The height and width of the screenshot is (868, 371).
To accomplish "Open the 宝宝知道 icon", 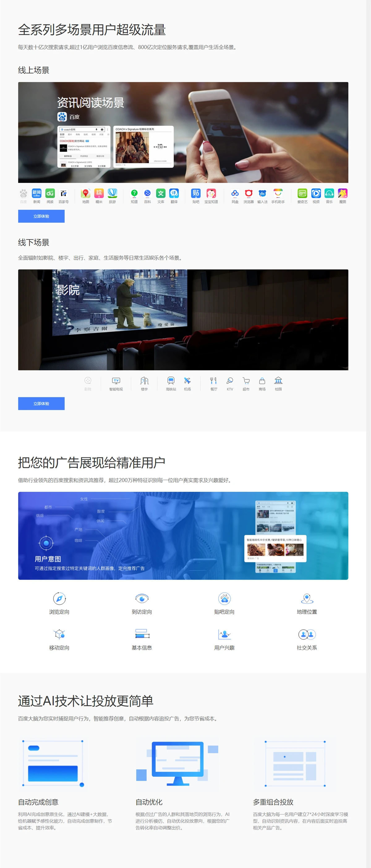I will (211, 193).
